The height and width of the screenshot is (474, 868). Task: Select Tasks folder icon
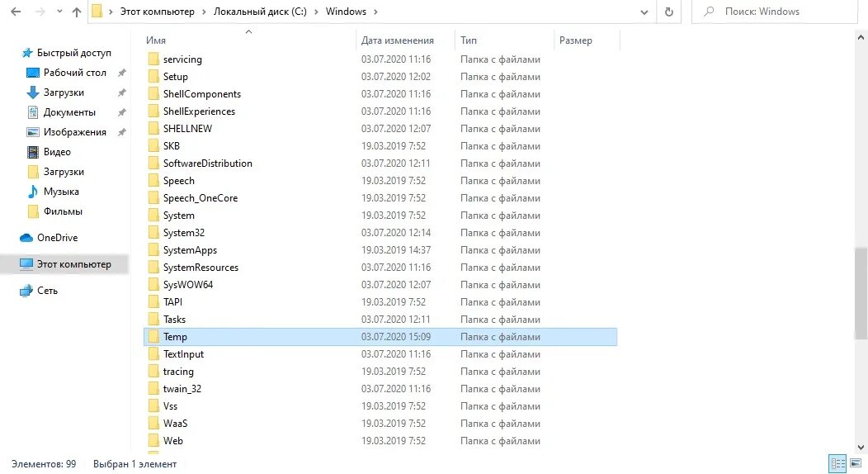(153, 320)
